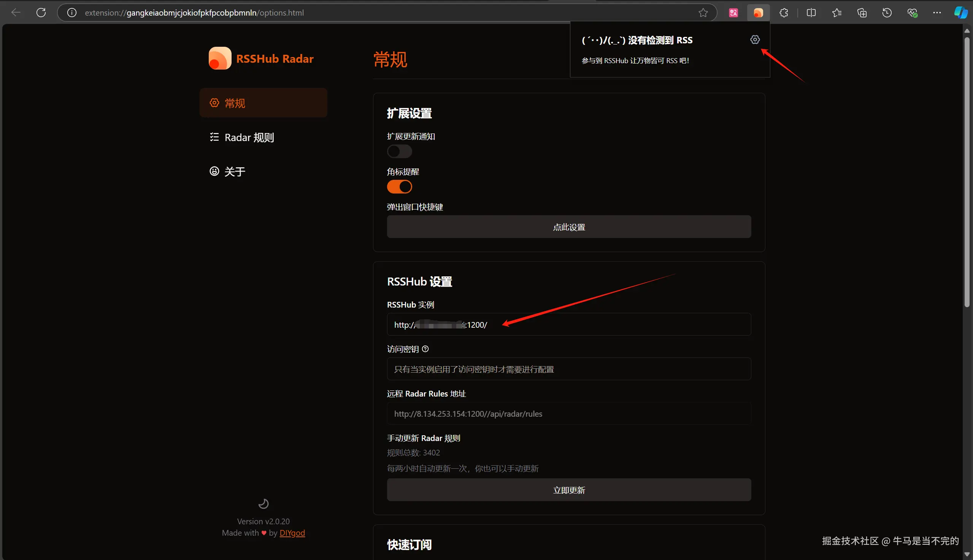Screen dimensions: 973x560
Task: Toggle the dark mode moon icon
Action: [263, 503]
